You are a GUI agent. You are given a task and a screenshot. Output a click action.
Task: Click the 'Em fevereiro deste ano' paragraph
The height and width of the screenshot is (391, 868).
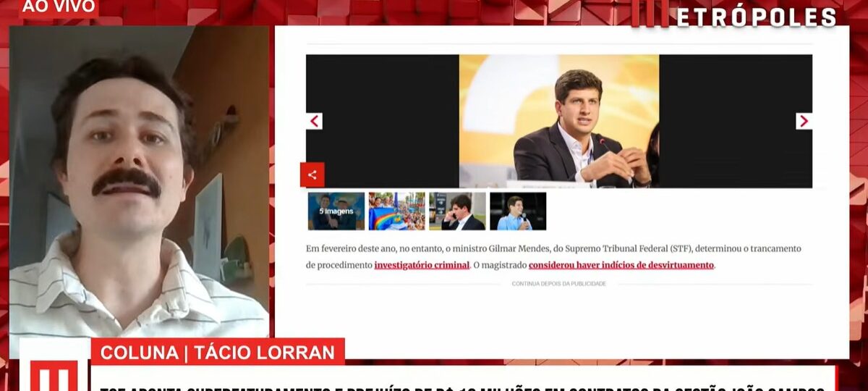(x=553, y=256)
